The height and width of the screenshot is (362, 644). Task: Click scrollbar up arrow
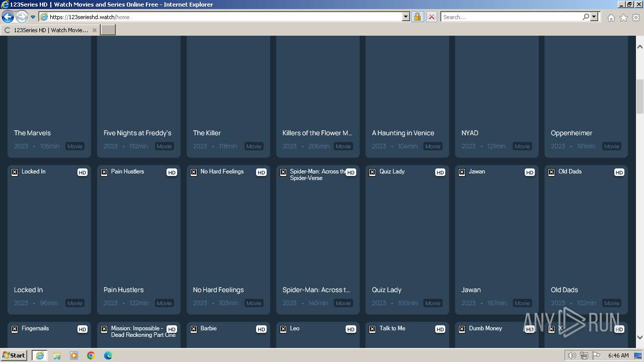[640, 47]
